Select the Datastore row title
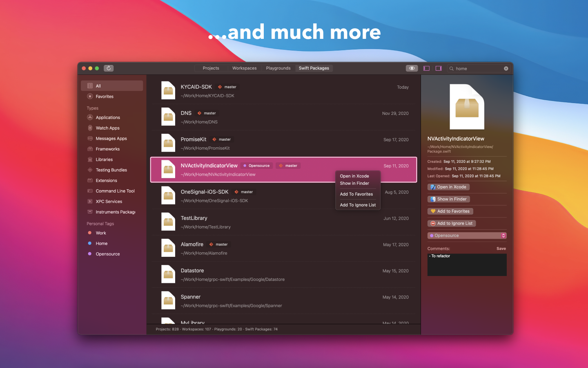 (x=192, y=271)
